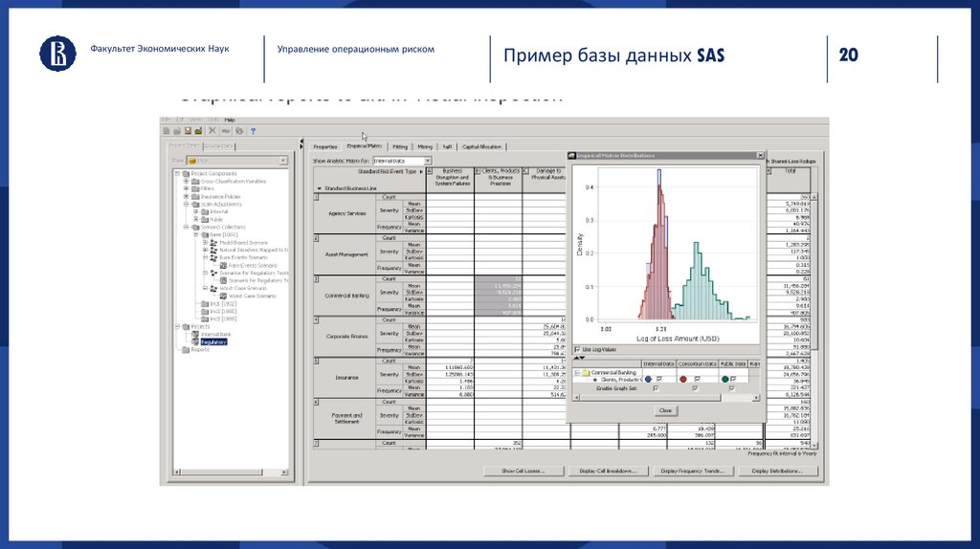
Task: Click the Display Cell Breakdown button
Action: point(608,471)
